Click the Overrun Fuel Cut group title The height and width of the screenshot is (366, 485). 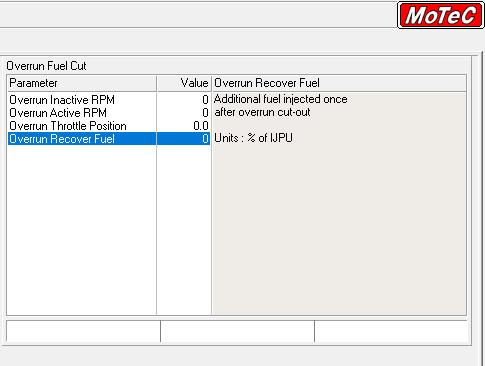[x=46, y=66]
